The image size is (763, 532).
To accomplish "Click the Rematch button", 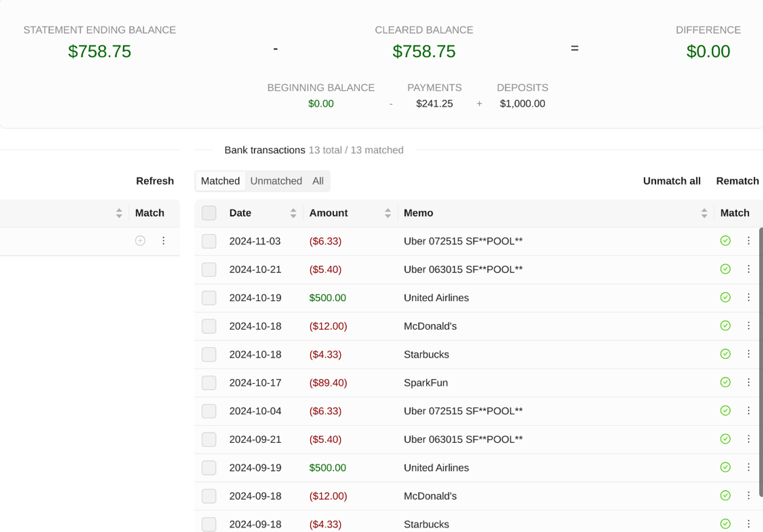I will pos(737,181).
